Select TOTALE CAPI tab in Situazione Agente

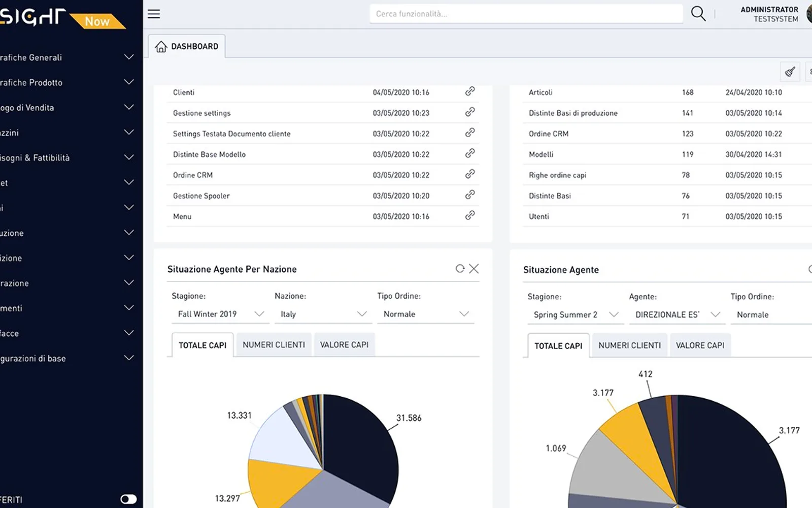(x=558, y=345)
